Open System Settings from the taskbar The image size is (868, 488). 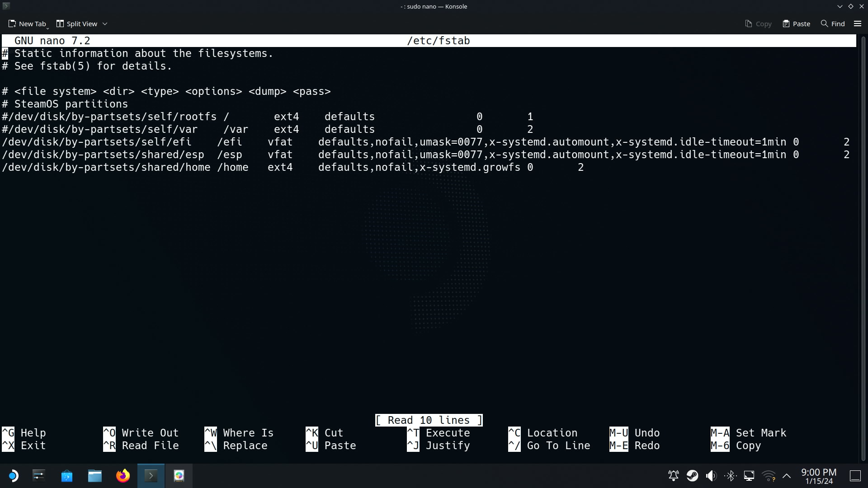[x=39, y=476]
